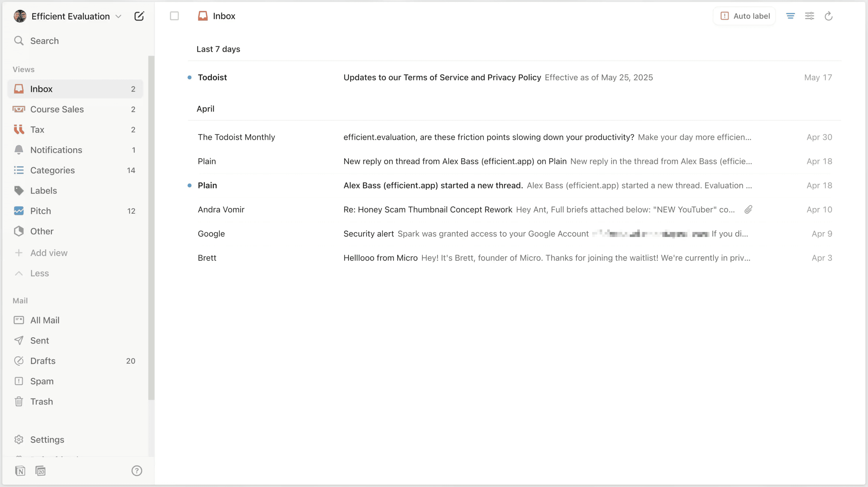This screenshot has height=487, width=868.
Task: Open the calendar integration icon
Action: (x=41, y=471)
